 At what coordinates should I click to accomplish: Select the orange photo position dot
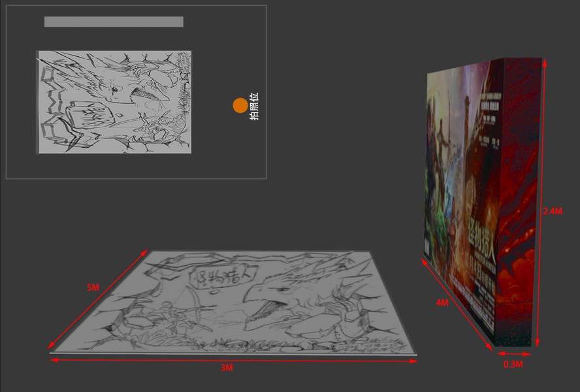pyautogui.click(x=240, y=105)
